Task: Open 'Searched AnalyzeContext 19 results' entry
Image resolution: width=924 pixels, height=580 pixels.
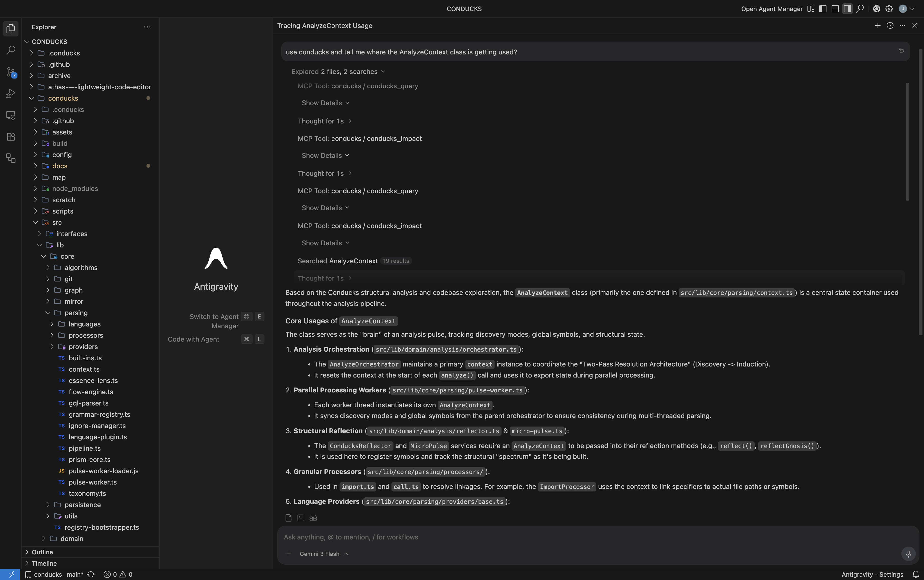Action: pyautogui.click(x=354, y=261)
